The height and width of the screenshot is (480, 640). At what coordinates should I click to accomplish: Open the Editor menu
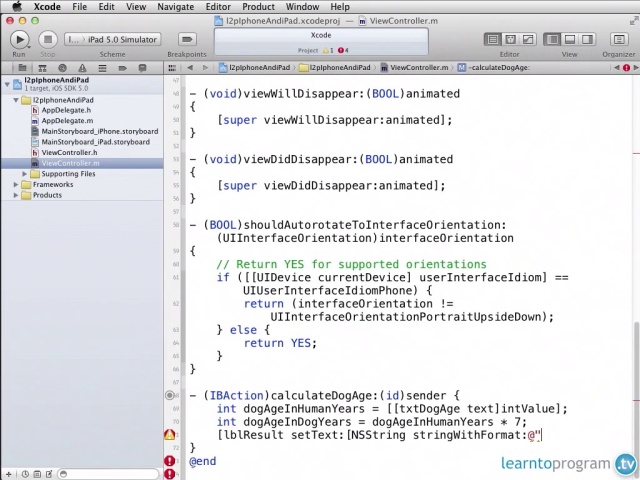coord(218,7)
